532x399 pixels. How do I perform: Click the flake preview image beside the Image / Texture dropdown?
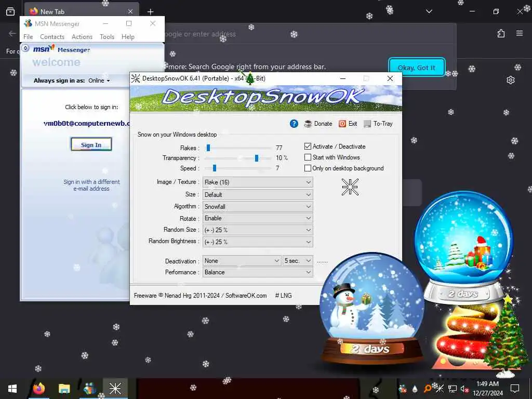point(350,187)
